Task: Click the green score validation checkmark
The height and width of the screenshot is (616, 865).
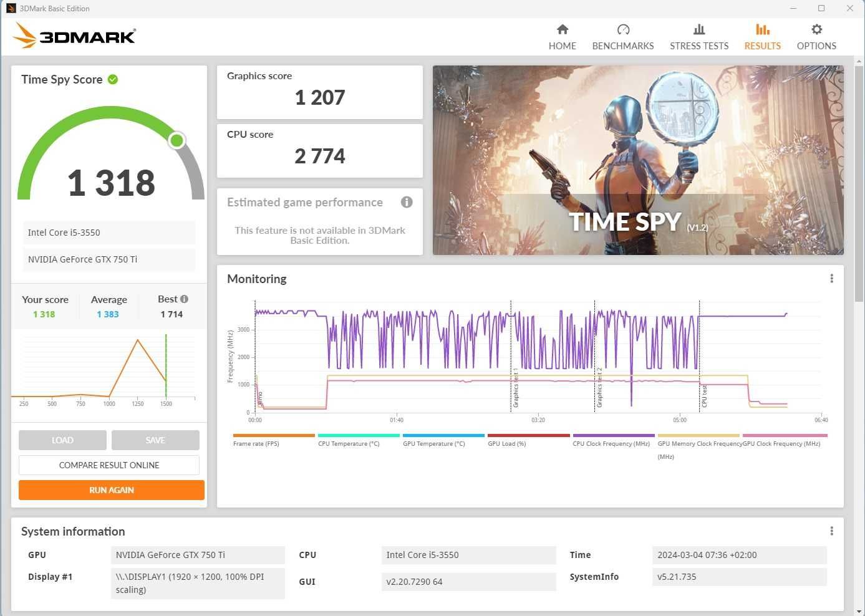Action: tap(113, 79)
